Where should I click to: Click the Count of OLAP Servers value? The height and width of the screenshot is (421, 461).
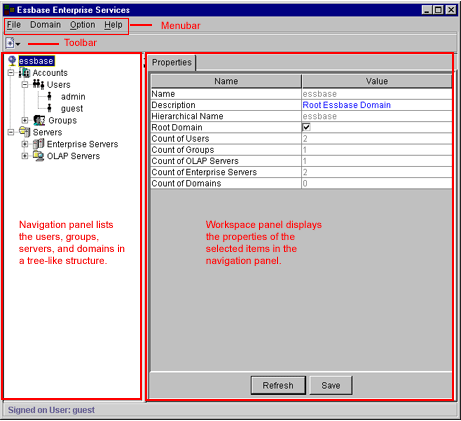click(x=377, y=161)
